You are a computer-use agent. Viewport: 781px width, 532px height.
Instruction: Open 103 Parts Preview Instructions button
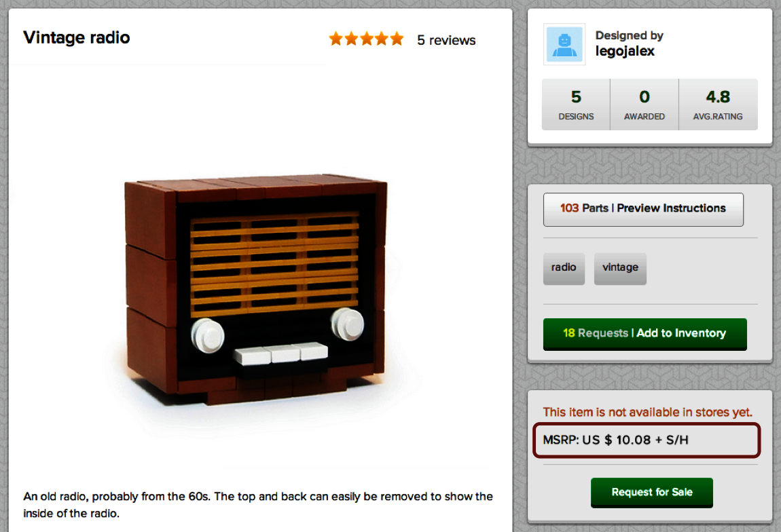point(643,210)
